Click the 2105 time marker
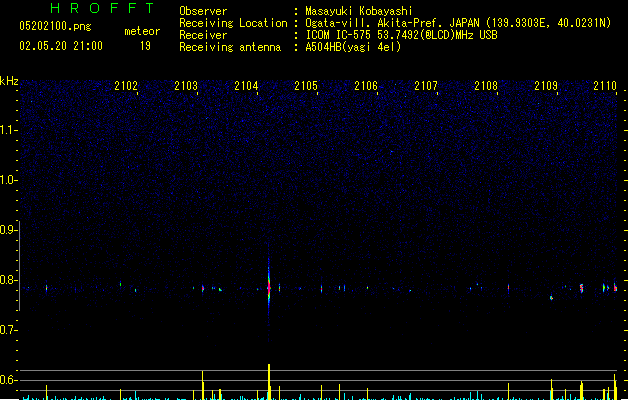The height and width of the screenshot is (400, 629). 306,86
